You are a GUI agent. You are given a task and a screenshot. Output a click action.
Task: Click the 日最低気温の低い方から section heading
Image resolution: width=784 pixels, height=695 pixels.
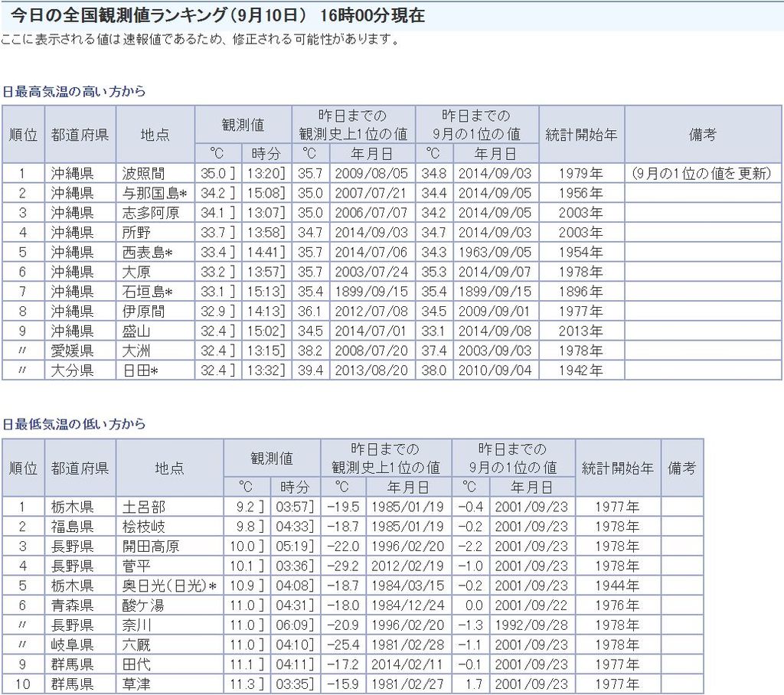(x=73, y=424)
